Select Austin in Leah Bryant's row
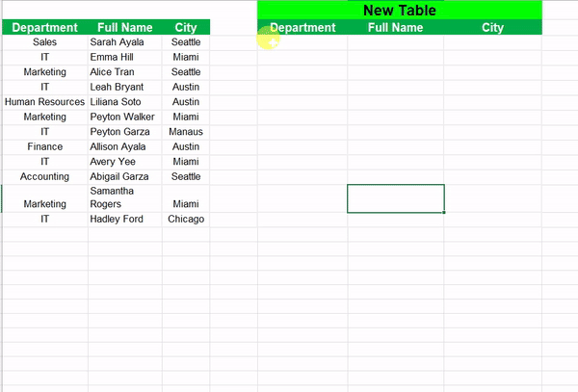This screenshot has height=392, width=578. click(x=186, y=88)
